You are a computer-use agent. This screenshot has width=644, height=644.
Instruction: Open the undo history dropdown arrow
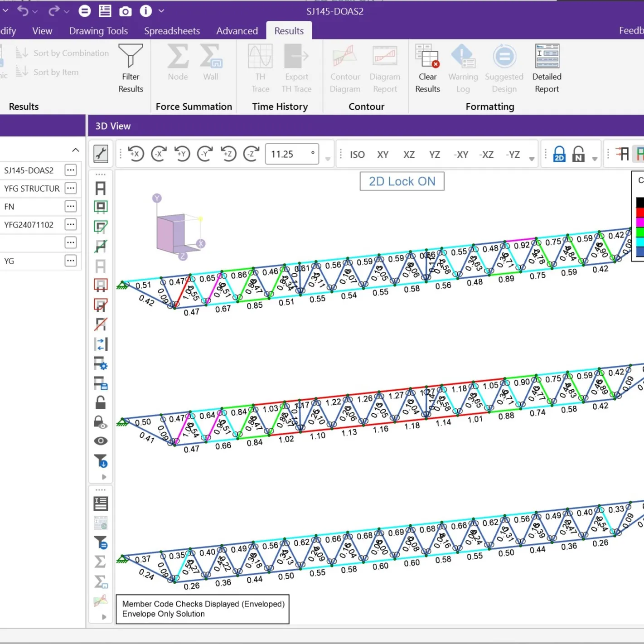[x=35, y=11]
